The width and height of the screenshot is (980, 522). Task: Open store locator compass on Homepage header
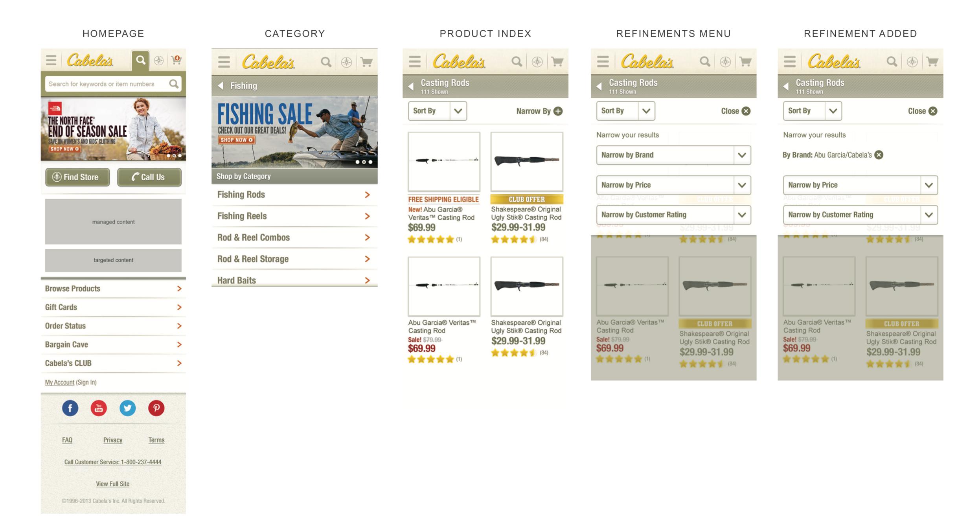pos(158,60)
